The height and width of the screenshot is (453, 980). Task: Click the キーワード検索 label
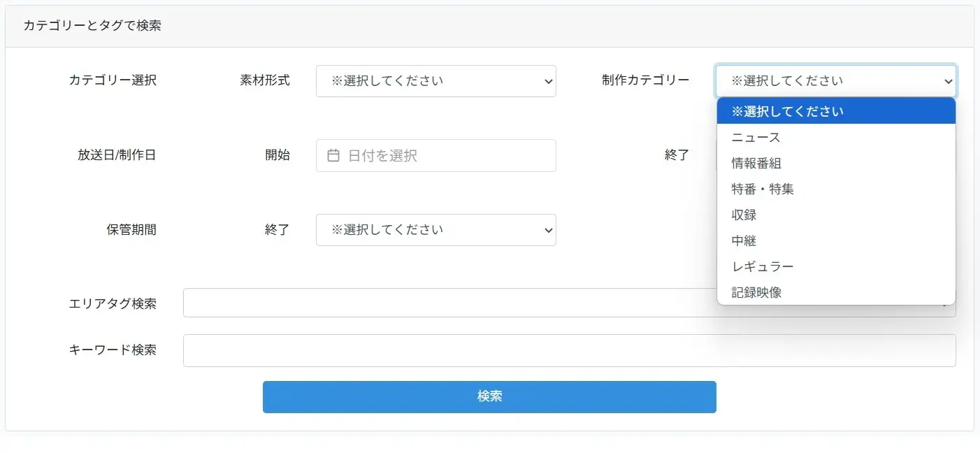pyautogui.click(x=113, y=350)
